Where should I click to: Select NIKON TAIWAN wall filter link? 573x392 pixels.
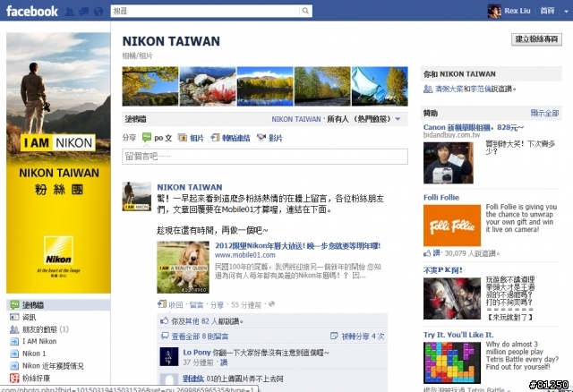pyautogui.click(x=296, y=119)
